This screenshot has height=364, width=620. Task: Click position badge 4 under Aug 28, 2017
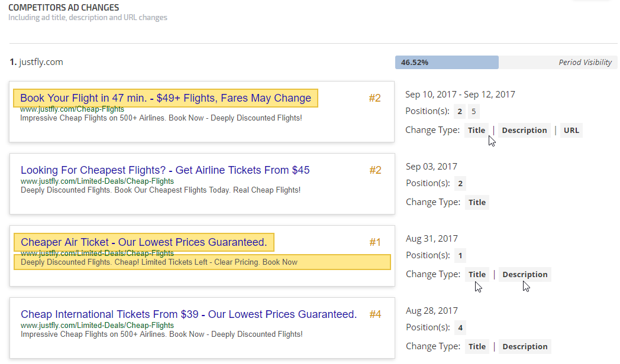[460, 327]
